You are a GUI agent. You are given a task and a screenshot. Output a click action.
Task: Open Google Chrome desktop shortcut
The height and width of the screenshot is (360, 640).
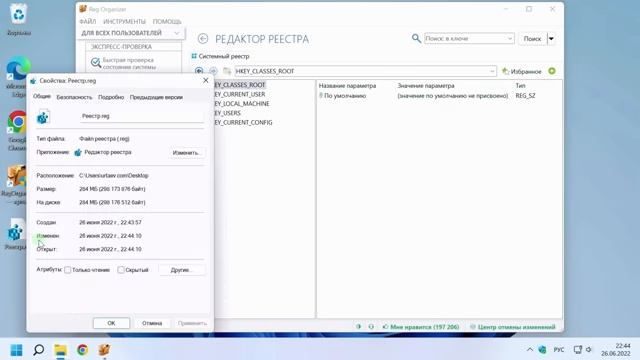click(17, 122)
